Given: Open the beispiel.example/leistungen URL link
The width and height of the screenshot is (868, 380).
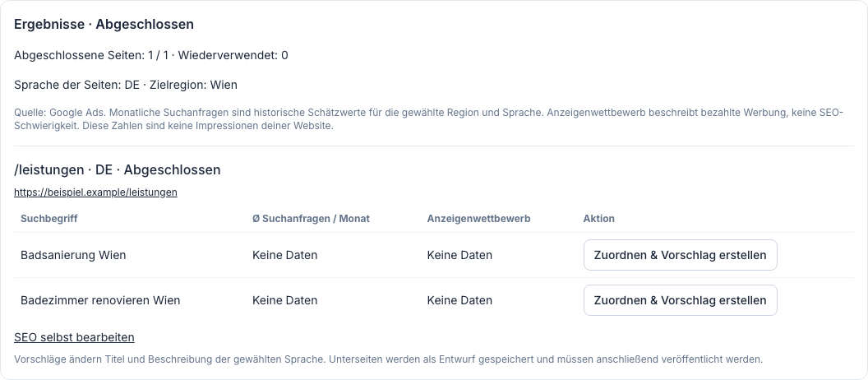Looking at the screenshot, I should coord(96,192).
